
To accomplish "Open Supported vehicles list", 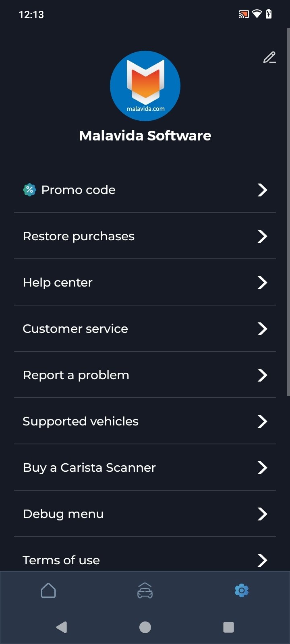I will (81, 421).
